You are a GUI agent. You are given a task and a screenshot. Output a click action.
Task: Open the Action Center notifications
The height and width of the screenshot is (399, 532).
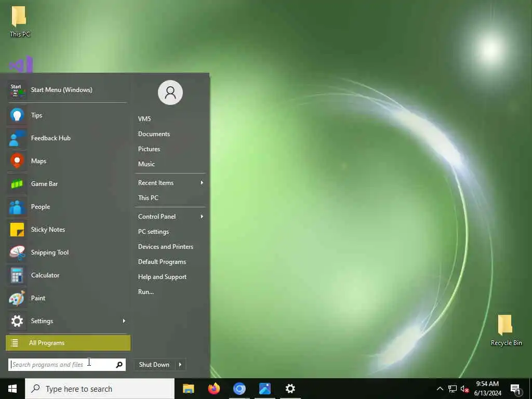click(x=516, y=389)
